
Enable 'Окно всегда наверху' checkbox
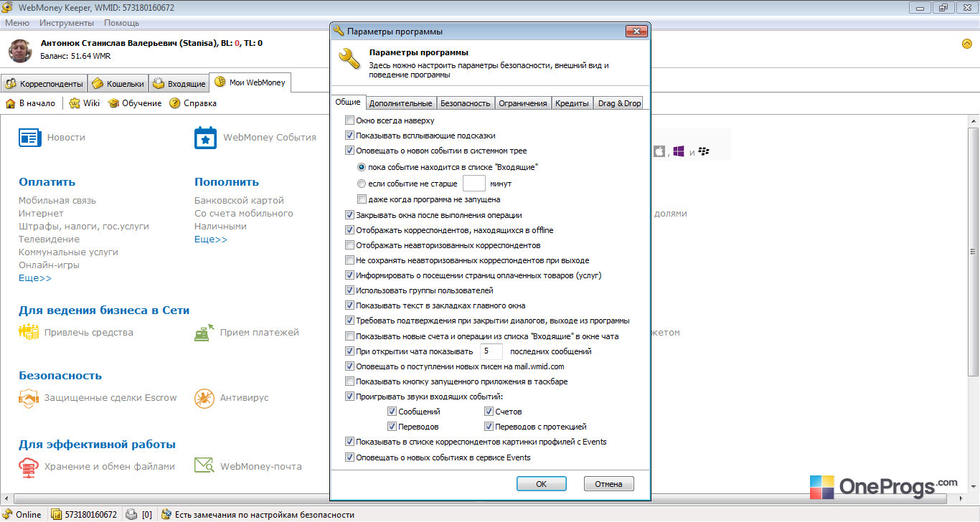pos(350,120)
